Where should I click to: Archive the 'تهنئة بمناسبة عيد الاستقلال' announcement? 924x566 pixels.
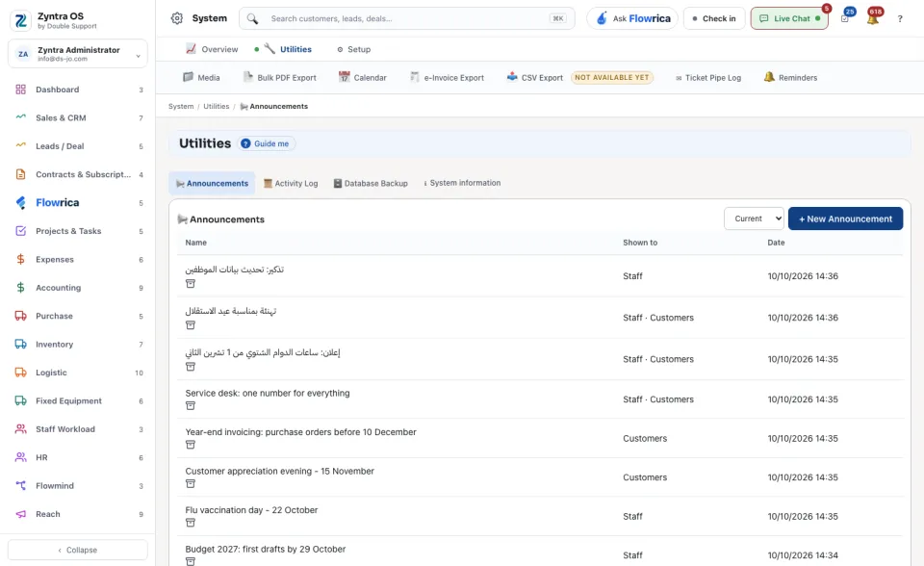[191, 324]
